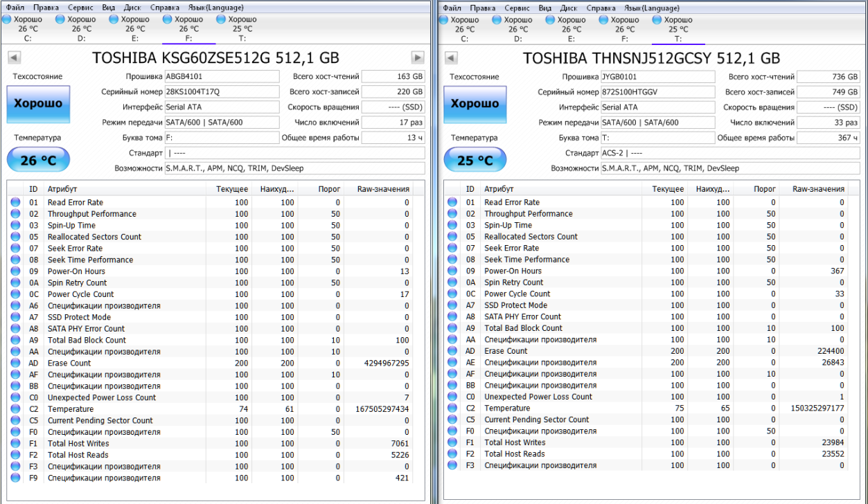868x504 pixels.
Task: Click serial number field 872S100HTGGV
Action: click(x=657, y=92)
